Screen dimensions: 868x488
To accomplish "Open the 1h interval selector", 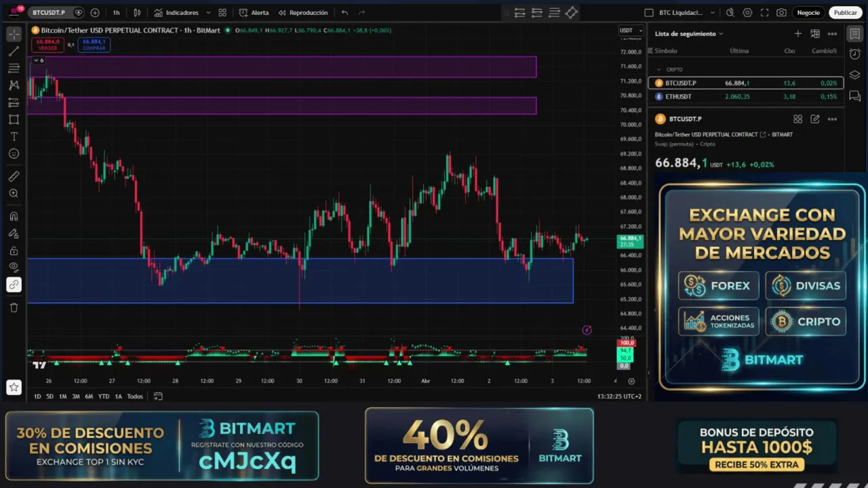I will coord(117,12).
